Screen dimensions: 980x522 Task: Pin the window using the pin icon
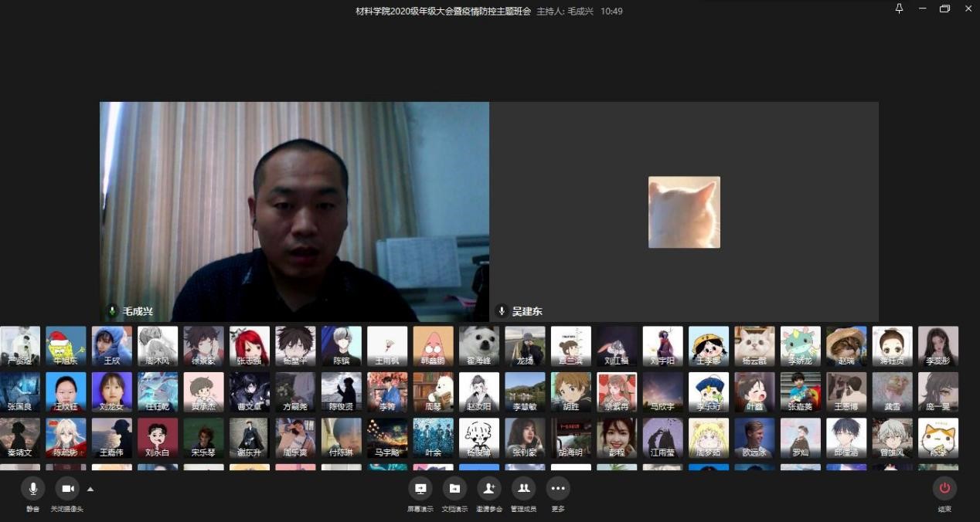[x=899, y=9]
